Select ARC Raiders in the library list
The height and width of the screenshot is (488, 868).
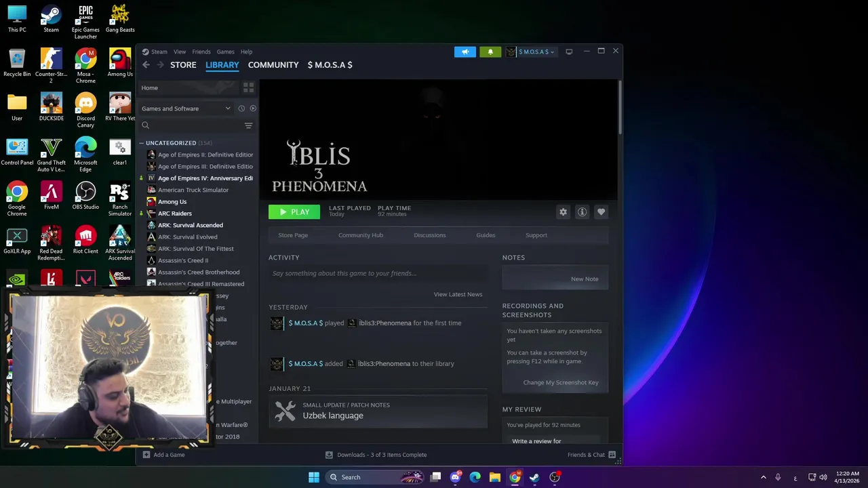(x=175, y=213)
